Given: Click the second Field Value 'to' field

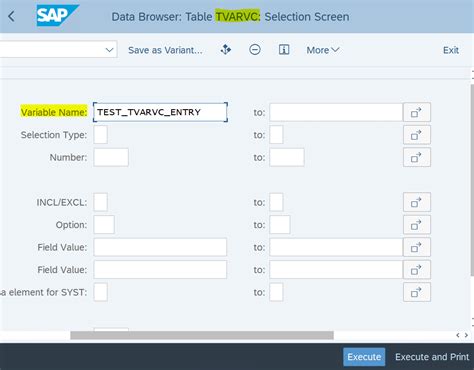Looking at the screenshot, I should pos(336,269).
